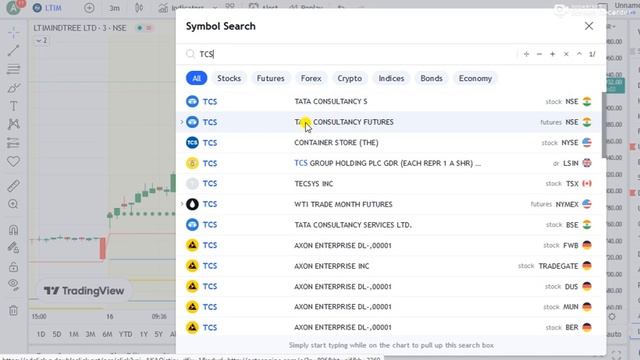Click the heart favorites icon
Viewport: 640px width, 360px height.
pyautogui.click(x=13, y=162)
